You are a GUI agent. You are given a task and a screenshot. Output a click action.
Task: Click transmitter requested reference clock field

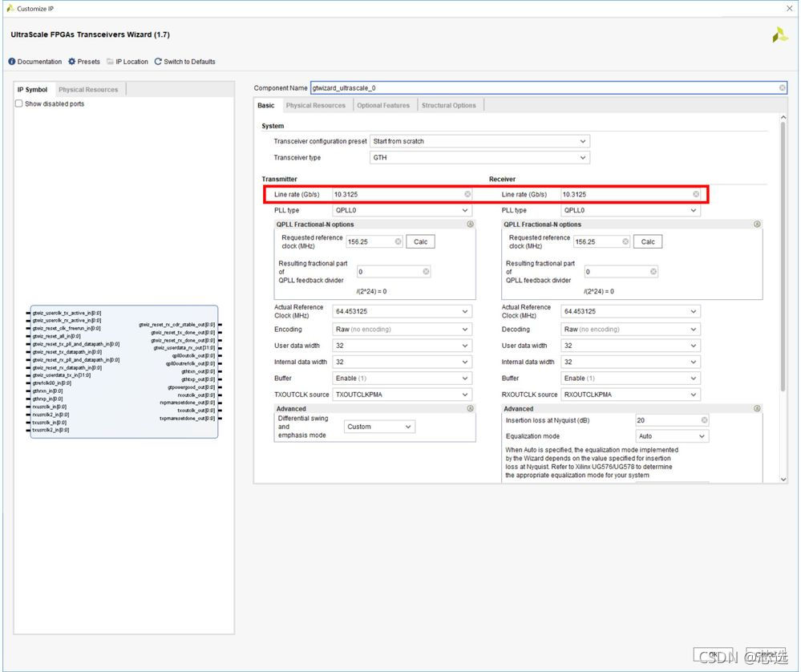pos(374,241)
